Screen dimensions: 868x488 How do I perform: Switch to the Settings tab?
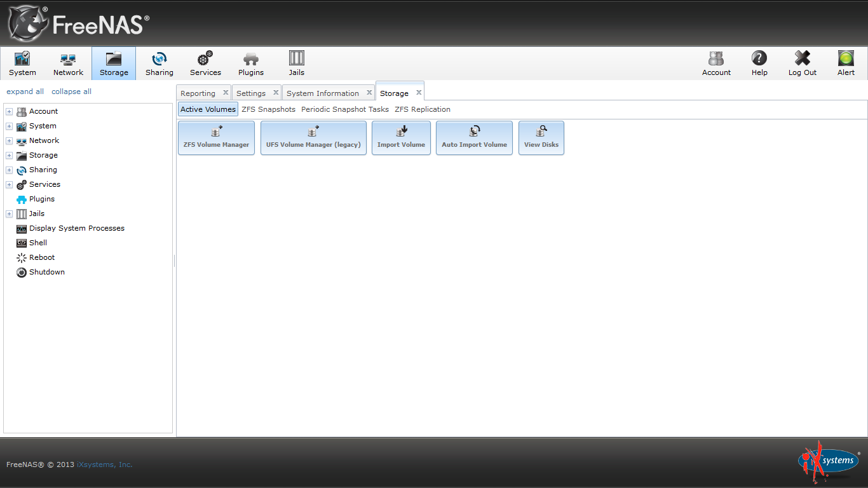(251, 93)
